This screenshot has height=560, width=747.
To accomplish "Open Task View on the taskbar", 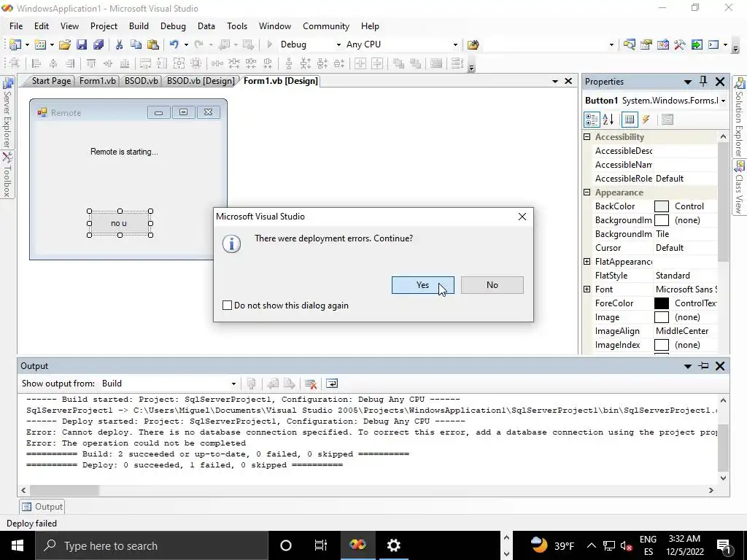I will (x=321, y=545).
